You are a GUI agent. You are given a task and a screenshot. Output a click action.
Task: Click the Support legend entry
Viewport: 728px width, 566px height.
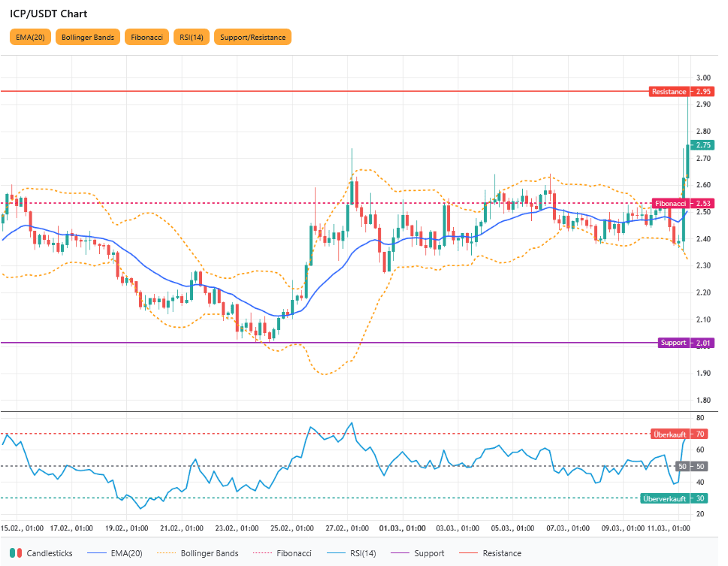pyautogui.click(x=417, y=553)
